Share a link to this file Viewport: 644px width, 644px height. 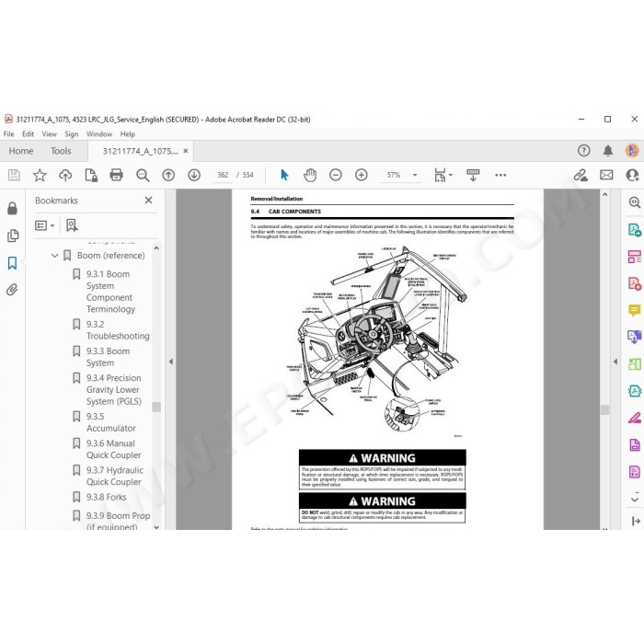[581, 176]
